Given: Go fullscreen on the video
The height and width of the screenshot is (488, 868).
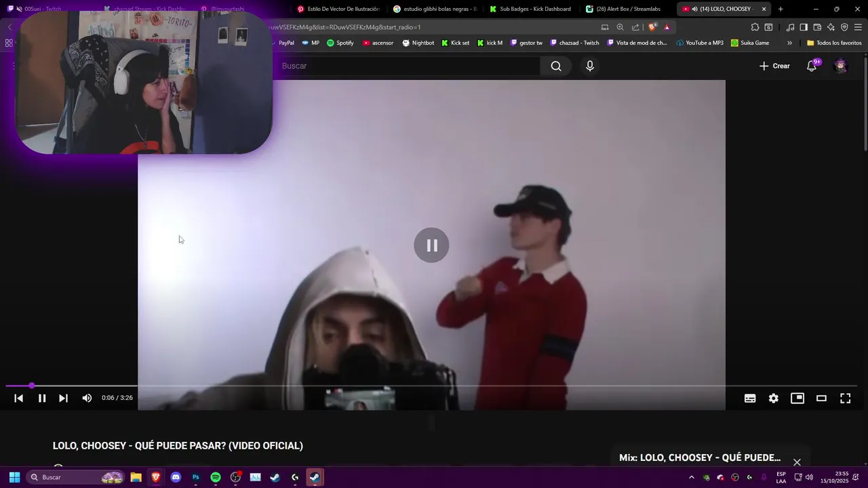Looking at the screenshot, I should 846,399.
